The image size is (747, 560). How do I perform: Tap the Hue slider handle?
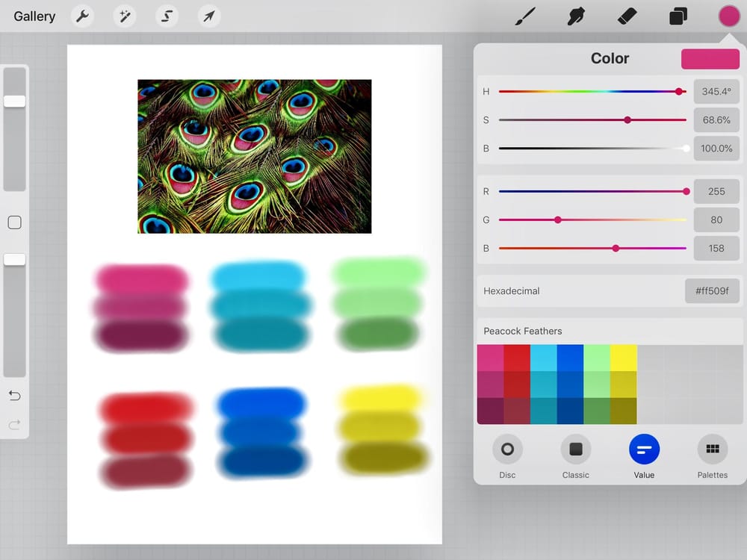(679, 91)
